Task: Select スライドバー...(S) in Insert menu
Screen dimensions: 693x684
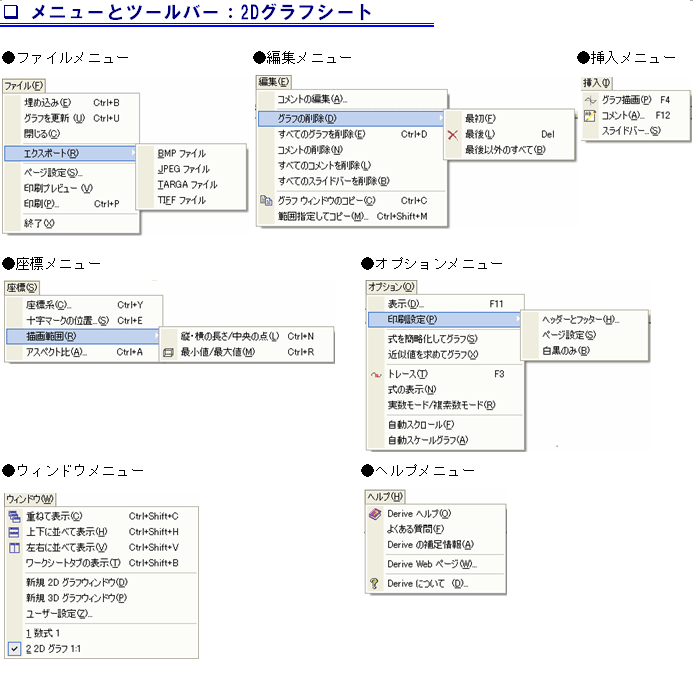Action: 636,131
